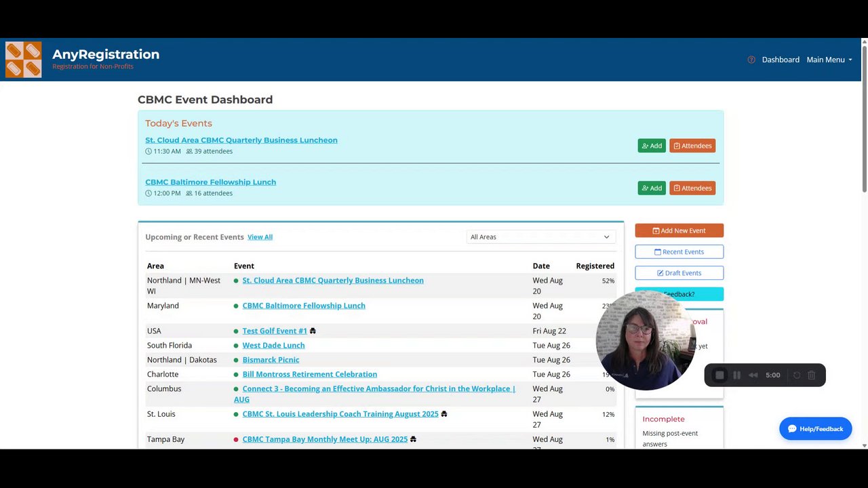Click the '16 attendees' text
This screenshot has width=868, height=488.
[x=214, y=193]
